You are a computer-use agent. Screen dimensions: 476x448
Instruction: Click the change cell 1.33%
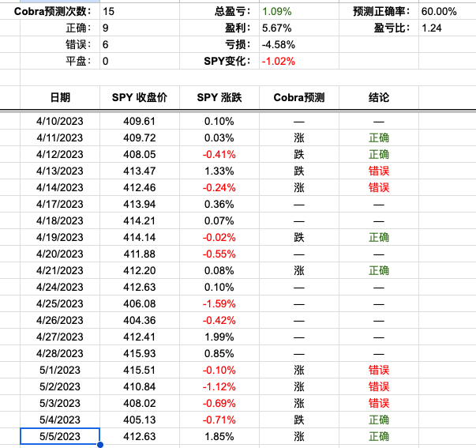tap(219, 171)
